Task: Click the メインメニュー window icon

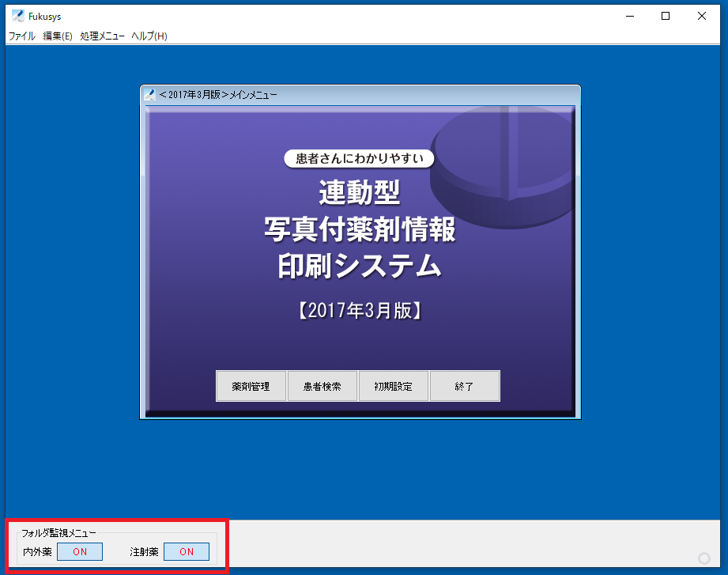Action: [149, 95]
